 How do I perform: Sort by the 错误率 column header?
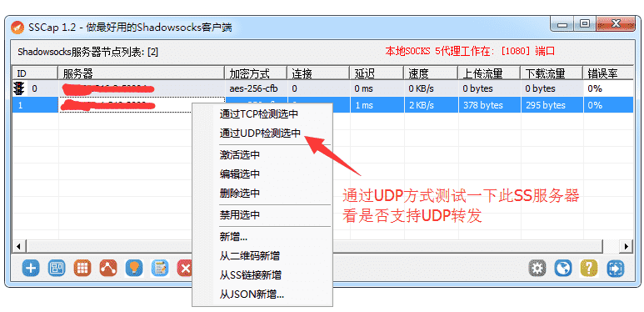(x=608, y=73)
